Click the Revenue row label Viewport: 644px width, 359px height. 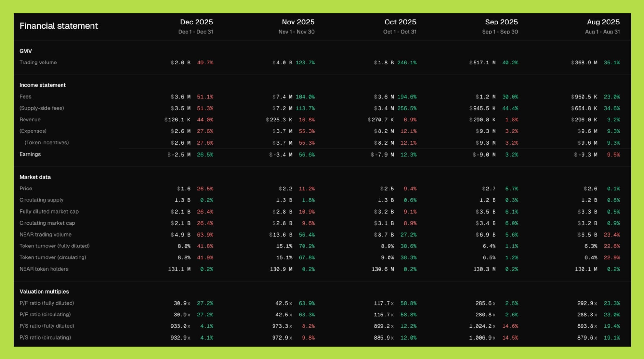[30, 120]
